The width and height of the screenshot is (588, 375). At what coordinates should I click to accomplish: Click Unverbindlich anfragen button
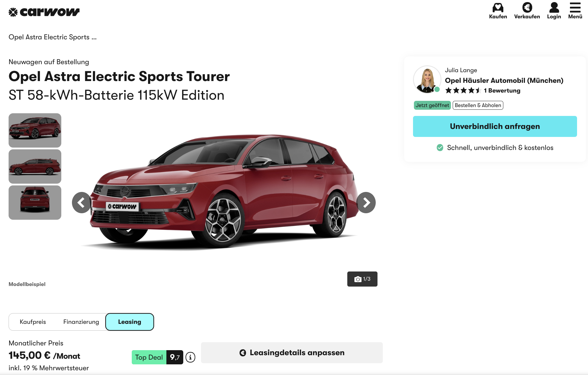point(495,126)
